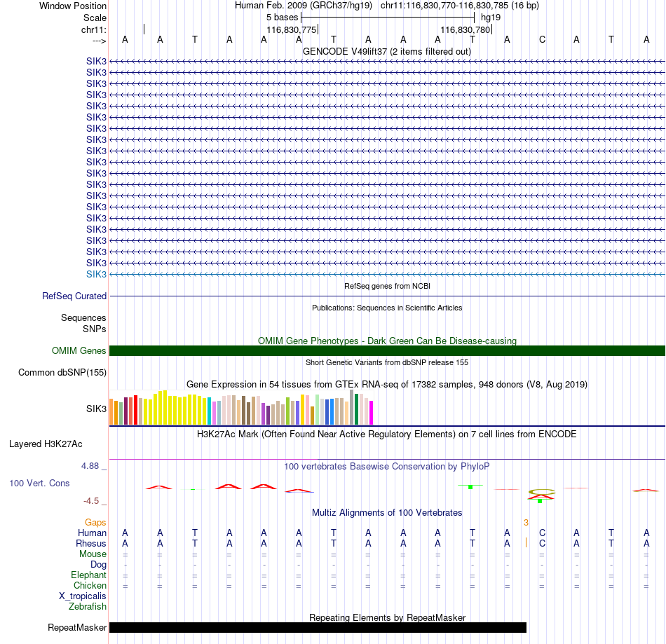
Task: Click the Zebrafish alignment row label
Action: click(x=88, y=607)
